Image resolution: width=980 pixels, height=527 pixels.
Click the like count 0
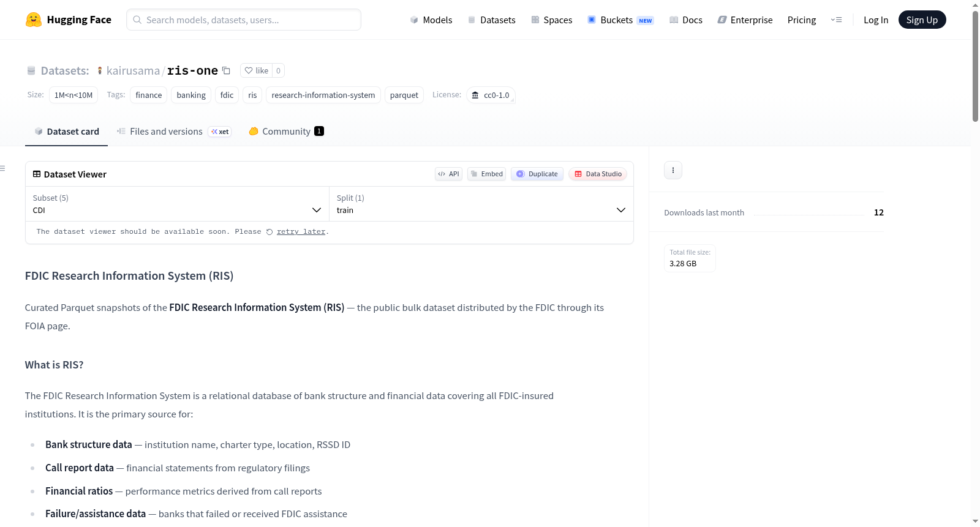(x=278, y=70)
